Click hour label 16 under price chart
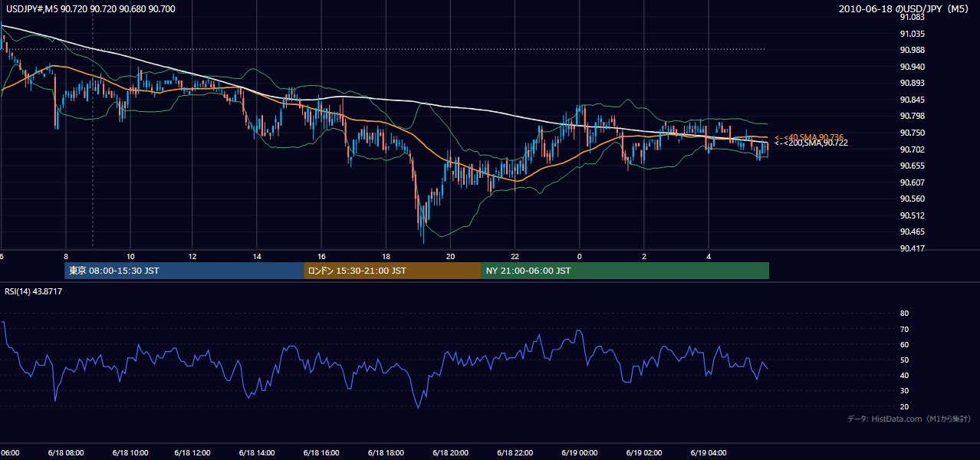This screenshot has height=460, width=980. click(x=322, y=256)
